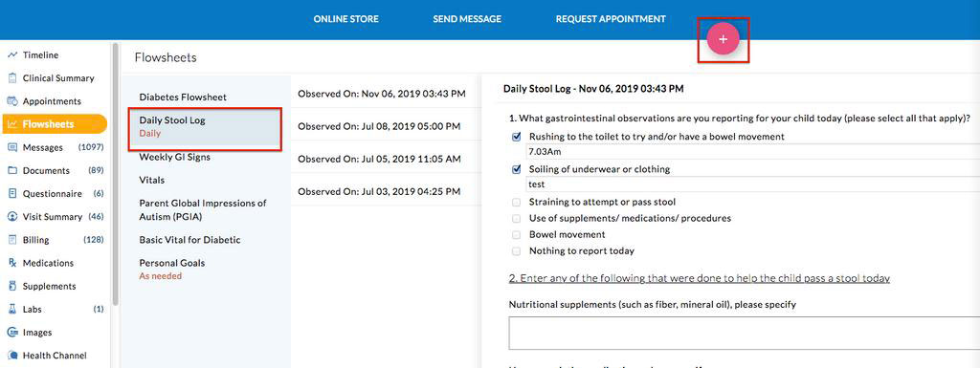This screenshot has height=368, width=980.
Task: Open Send Message from top bar
Action: point(467,19)
